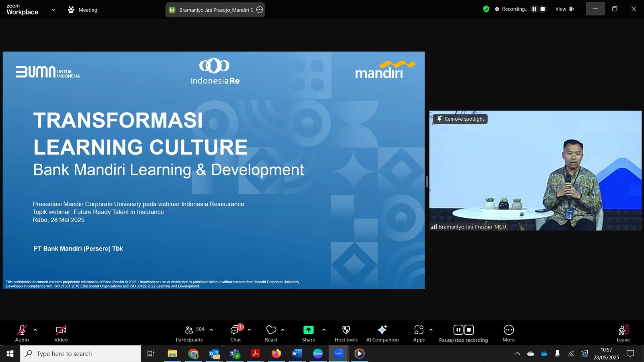644x362 pixels.
Task: Leave the meeting
Action: pyautogui.click(x=623, y=333)
